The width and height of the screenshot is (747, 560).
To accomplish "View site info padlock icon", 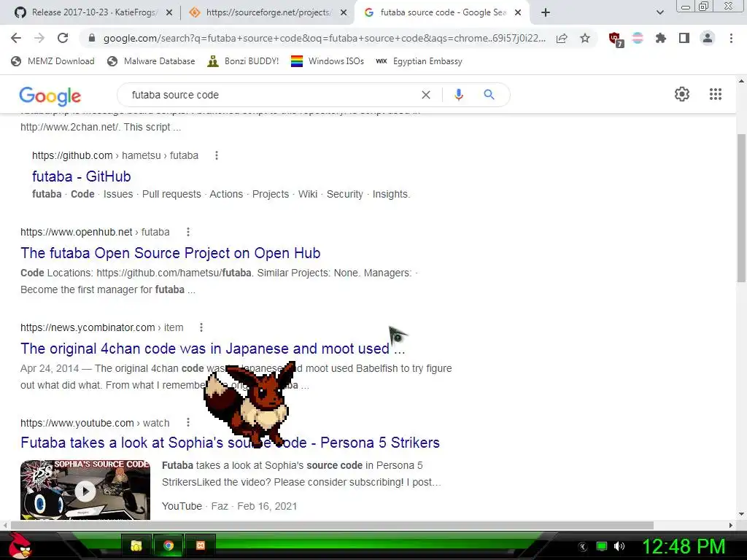I will tap(92, 38).
